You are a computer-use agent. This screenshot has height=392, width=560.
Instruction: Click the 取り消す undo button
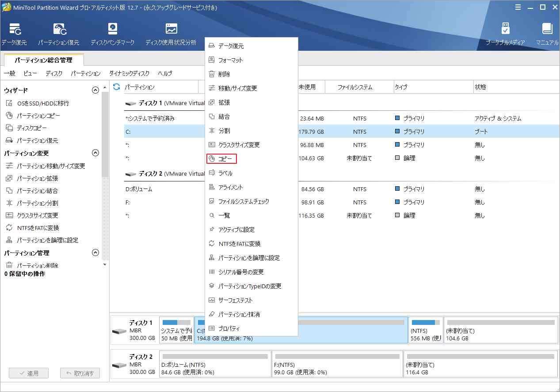tap(80, 373)
